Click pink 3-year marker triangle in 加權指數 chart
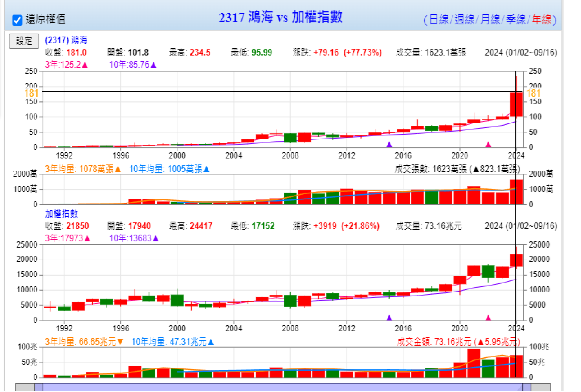This screenshot has height=392, width=581. pyautogui.click(x=488, y=318)
